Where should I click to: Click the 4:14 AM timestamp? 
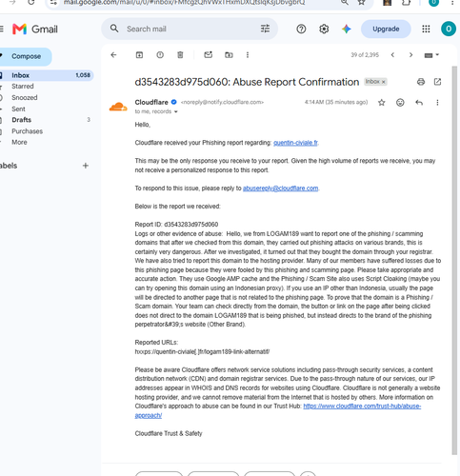coord(336,102)
